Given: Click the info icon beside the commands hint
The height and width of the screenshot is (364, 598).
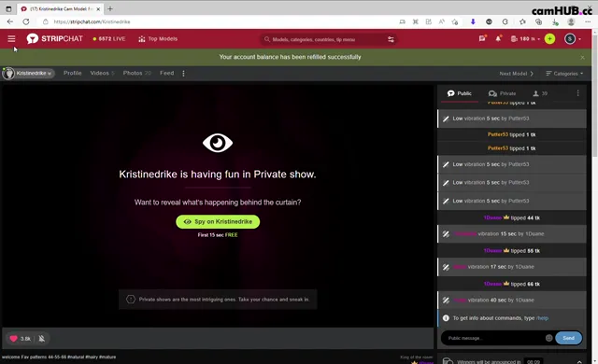Looking at the screenshot, I should coord(446,318).
